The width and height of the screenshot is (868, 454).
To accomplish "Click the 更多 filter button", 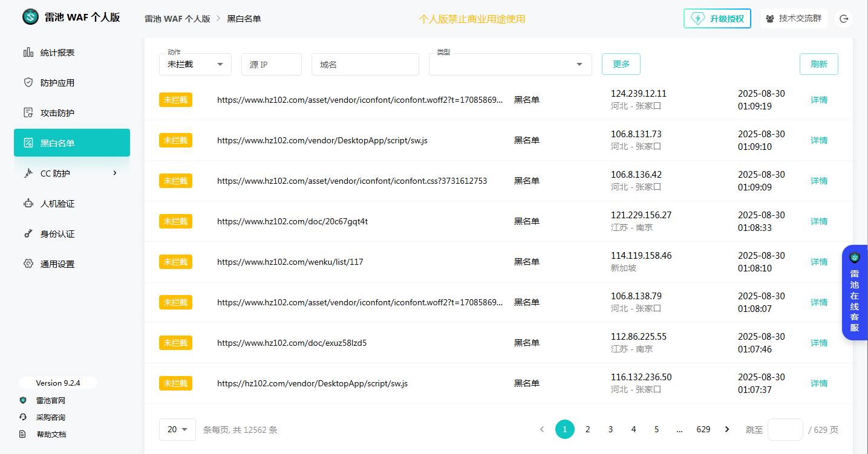I will pos(621,64).
